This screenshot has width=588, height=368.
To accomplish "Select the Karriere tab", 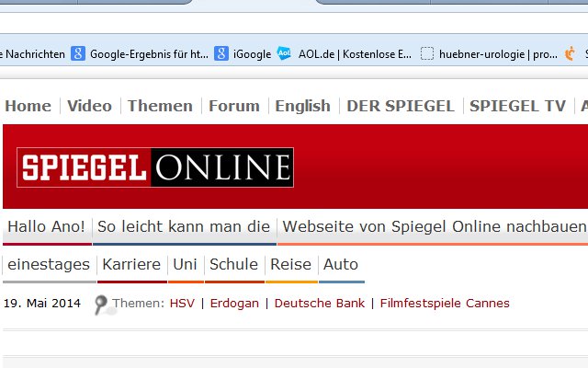I will (x=131, y=264).
